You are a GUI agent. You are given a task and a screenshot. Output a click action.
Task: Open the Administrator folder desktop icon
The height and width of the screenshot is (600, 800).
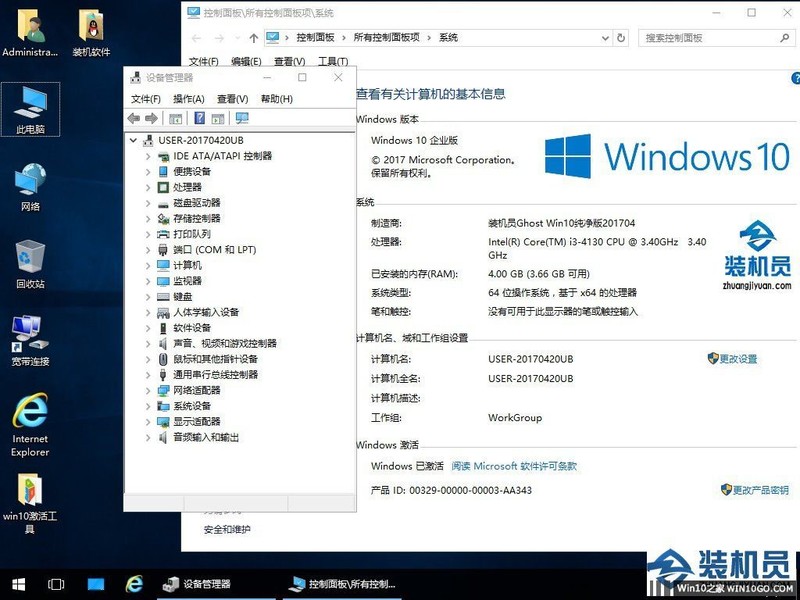click(30, 34)
